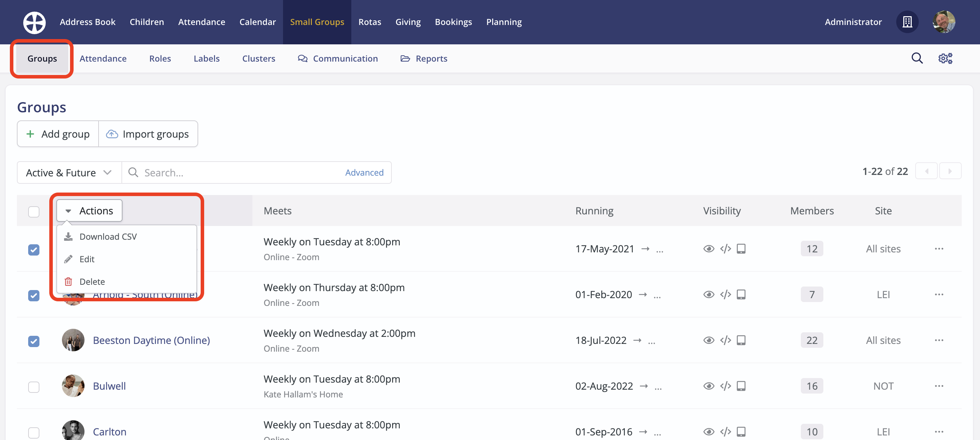Click the mobile device icon for Bulwell row
The height and width of the screenshot is (440, 980).
741,386
